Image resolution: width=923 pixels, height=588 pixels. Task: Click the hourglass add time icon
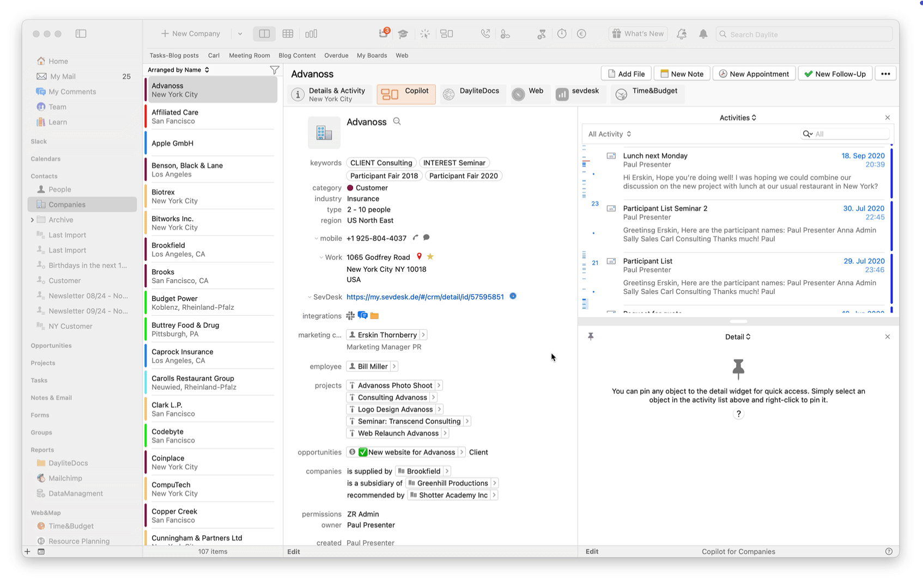[x=541, y=34]
